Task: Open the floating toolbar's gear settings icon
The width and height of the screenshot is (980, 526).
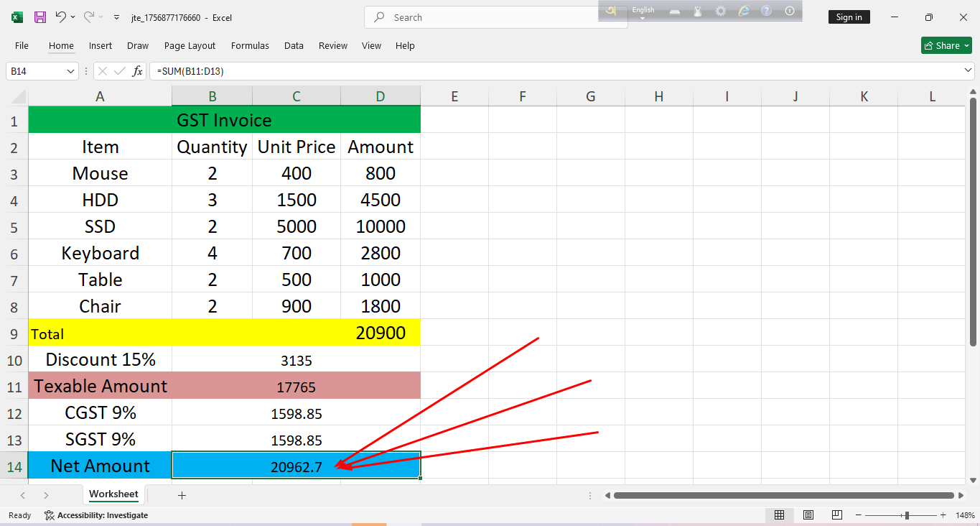Action: tap(721, 11)
